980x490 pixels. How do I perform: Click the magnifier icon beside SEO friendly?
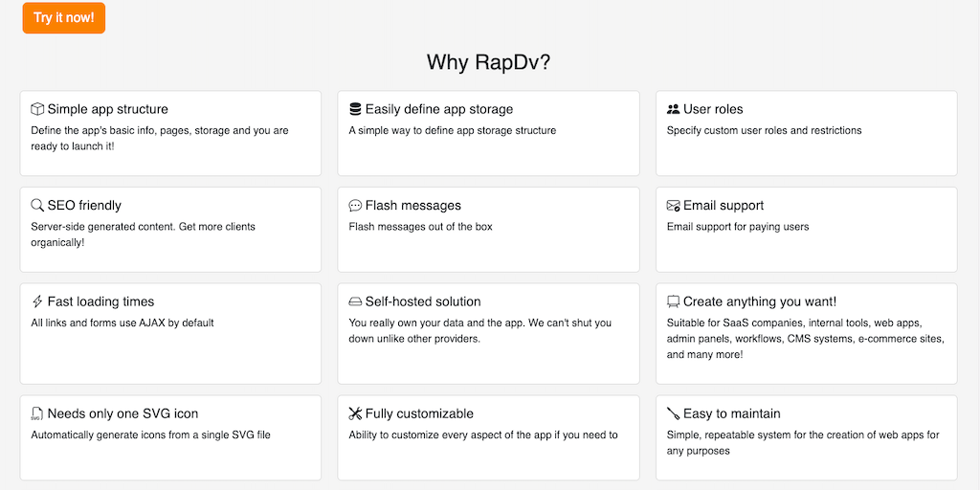point(37,206)
